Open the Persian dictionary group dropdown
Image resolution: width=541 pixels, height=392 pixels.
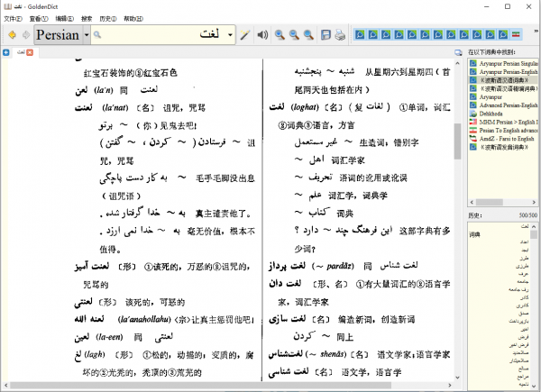(62, 35)
